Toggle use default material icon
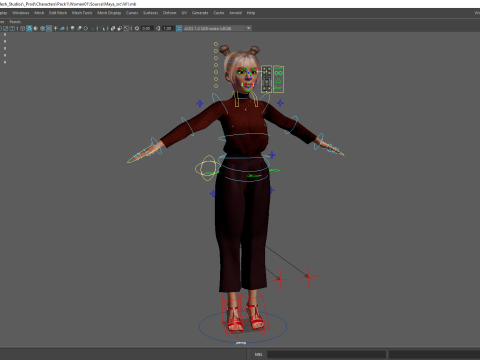 pyautogui.click(x=36, y=28)
